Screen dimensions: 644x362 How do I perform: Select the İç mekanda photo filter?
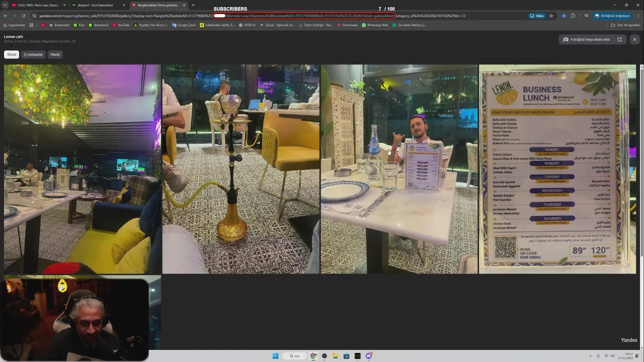coord(33,54)
